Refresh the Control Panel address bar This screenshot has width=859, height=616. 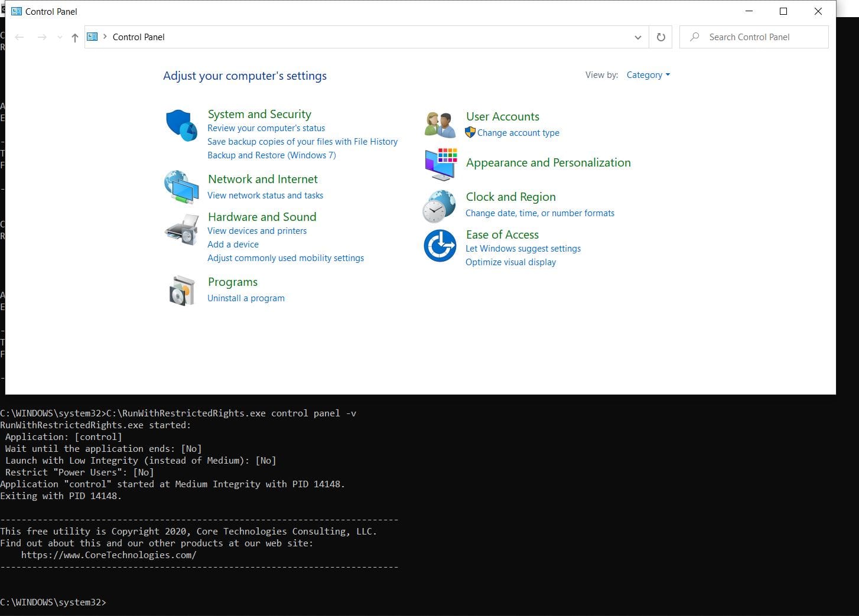coord(660,37)
